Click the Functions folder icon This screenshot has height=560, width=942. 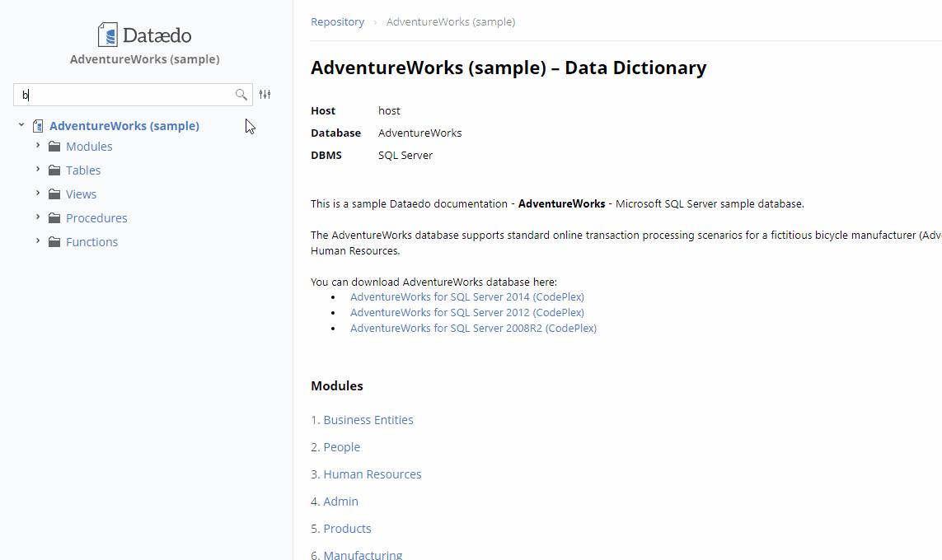[x=54, y=242]
